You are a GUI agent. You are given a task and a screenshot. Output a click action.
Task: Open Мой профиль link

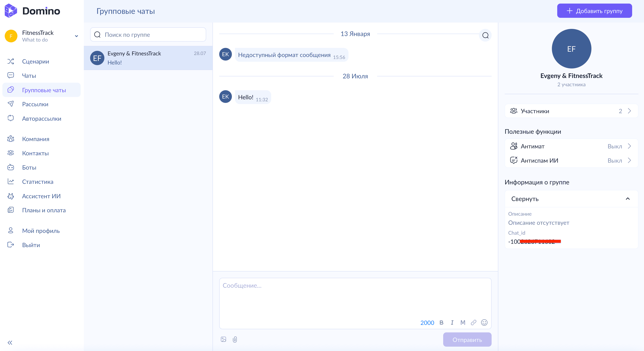(x=41, y=231)
